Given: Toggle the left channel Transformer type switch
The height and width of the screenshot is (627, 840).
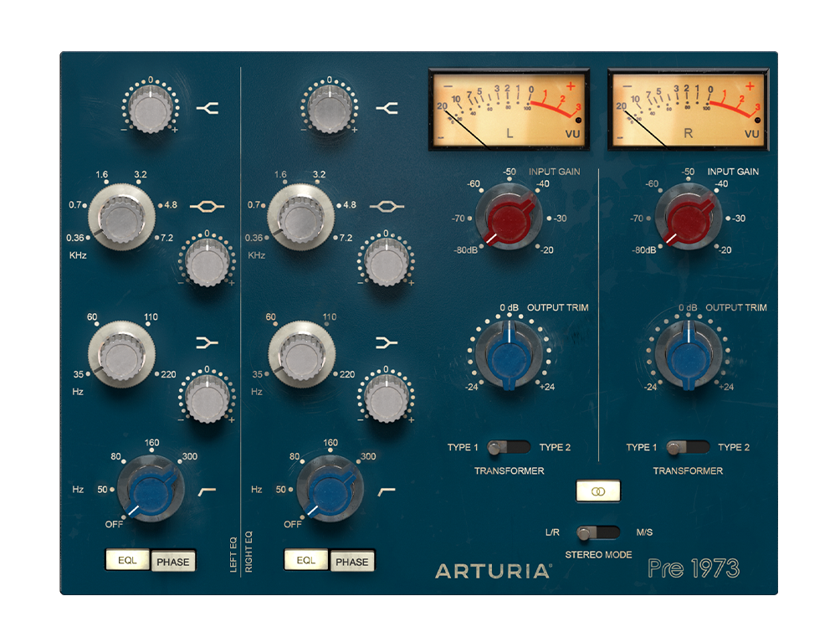Looking at the screenshot, I should [509, 447].
